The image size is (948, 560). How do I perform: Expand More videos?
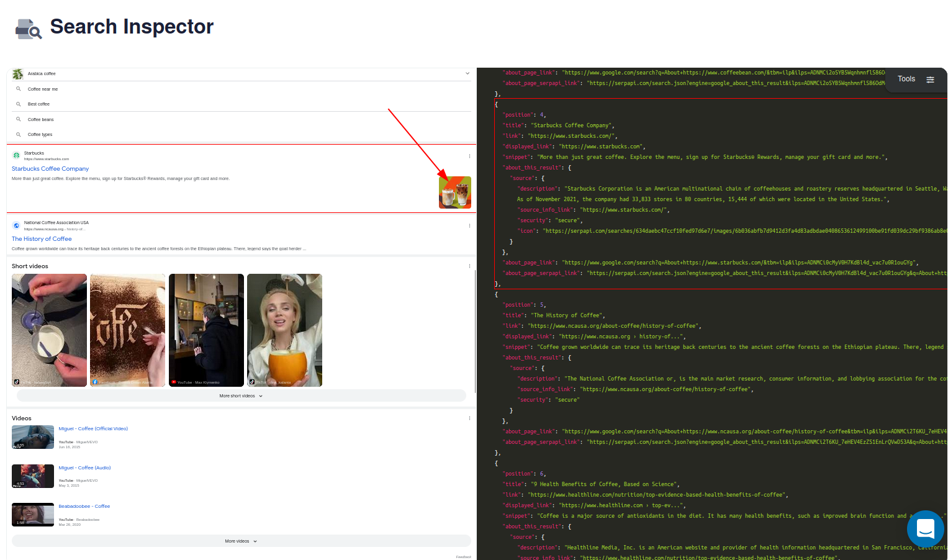click(x=240, y=541)
